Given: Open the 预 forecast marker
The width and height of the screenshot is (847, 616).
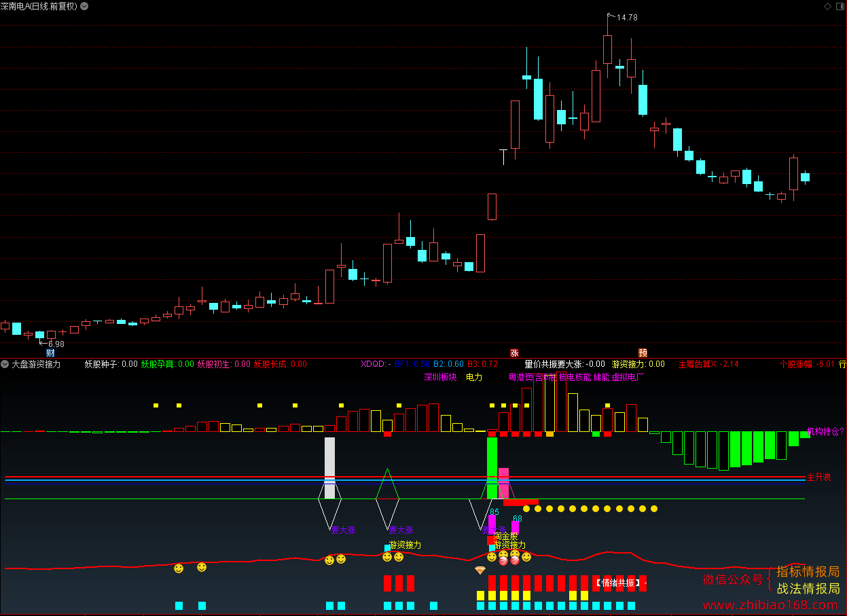Looking at the screenshot, I should [643, 353].
